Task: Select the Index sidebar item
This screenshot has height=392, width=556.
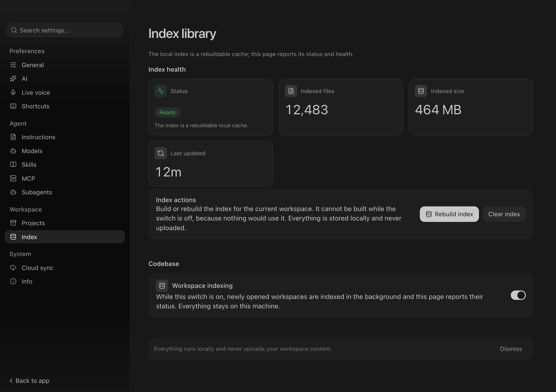Action: click(65, 237)
